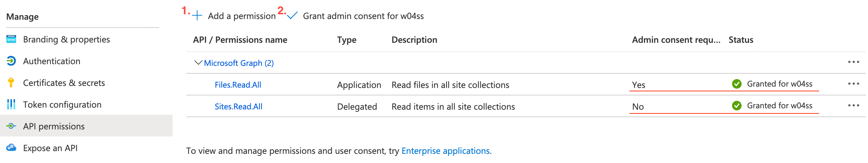Click Grant admin consent for w04ss
Viewport: 868px width, 163px height.
tap(363, 16)
